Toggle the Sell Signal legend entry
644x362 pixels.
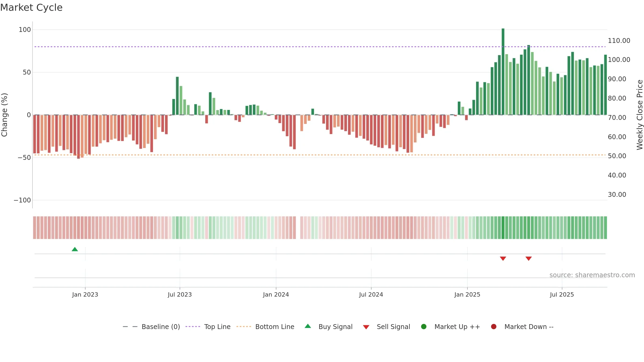387,327
